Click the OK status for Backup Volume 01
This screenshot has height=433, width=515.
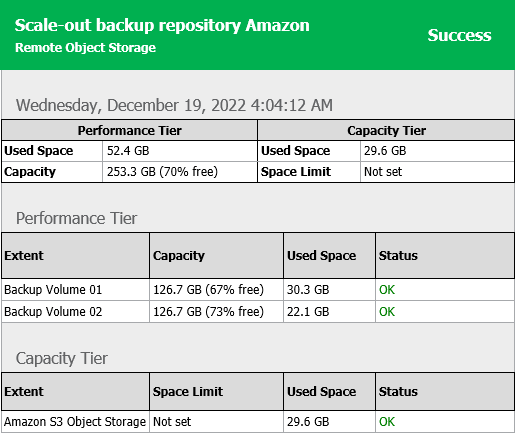click(387, 290)
